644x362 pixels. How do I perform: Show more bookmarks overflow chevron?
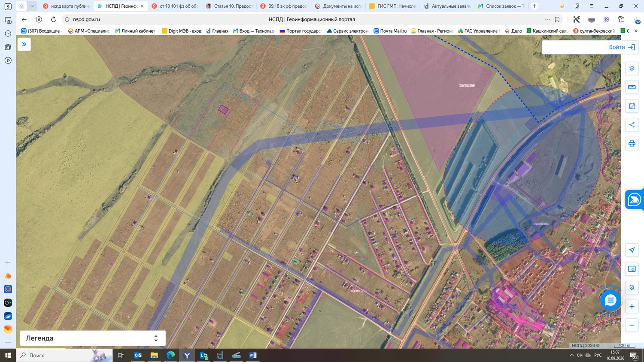[x=636, y=31]
